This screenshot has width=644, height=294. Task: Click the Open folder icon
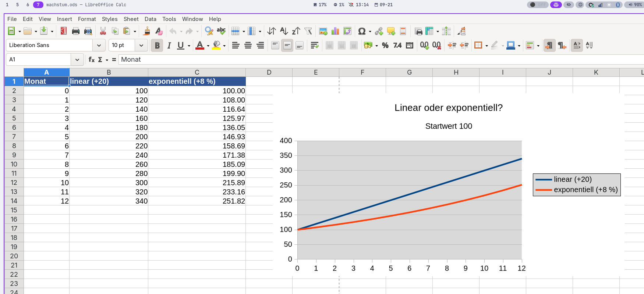[28, 31]
